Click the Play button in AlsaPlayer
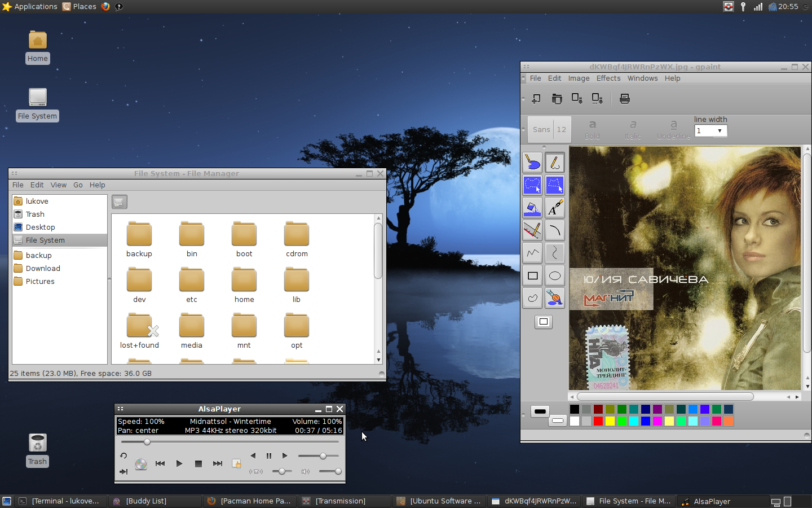812x508 pixels. click(x=179, y=463)
